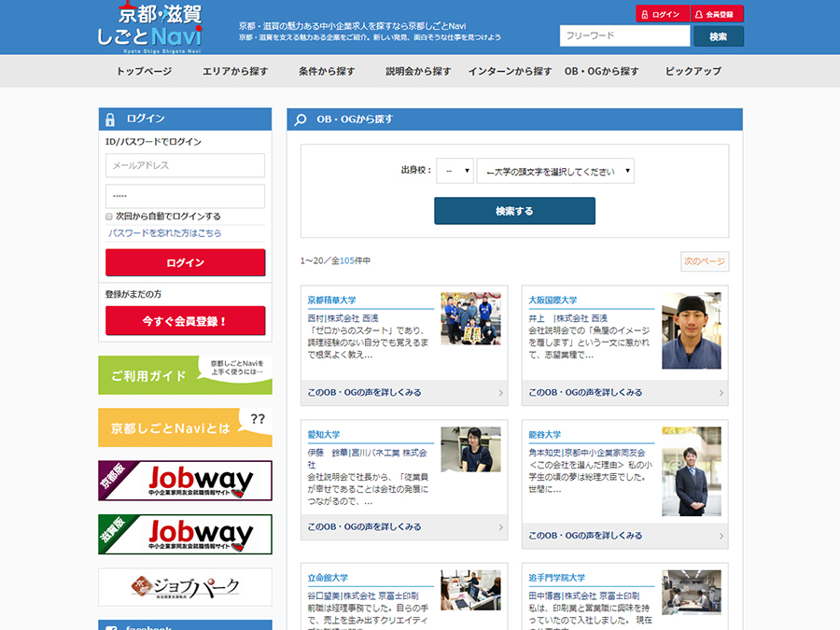Click chevron arrow on 京都精華大学 card footer
Viewport: 840px width, 630px height.
(501, 393)
